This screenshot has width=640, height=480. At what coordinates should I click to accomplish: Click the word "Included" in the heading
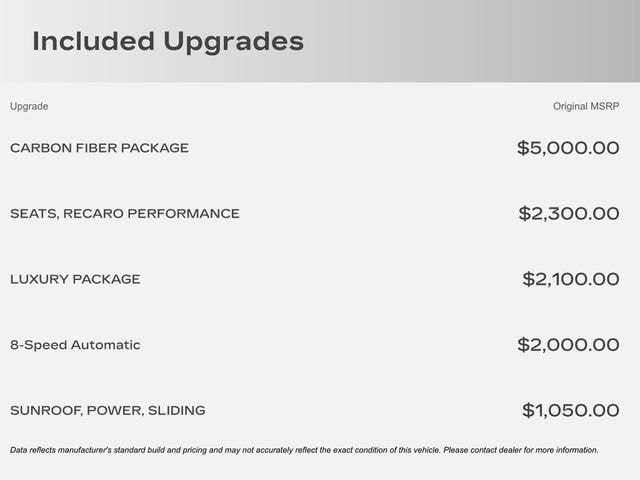(x=92, y=41)
